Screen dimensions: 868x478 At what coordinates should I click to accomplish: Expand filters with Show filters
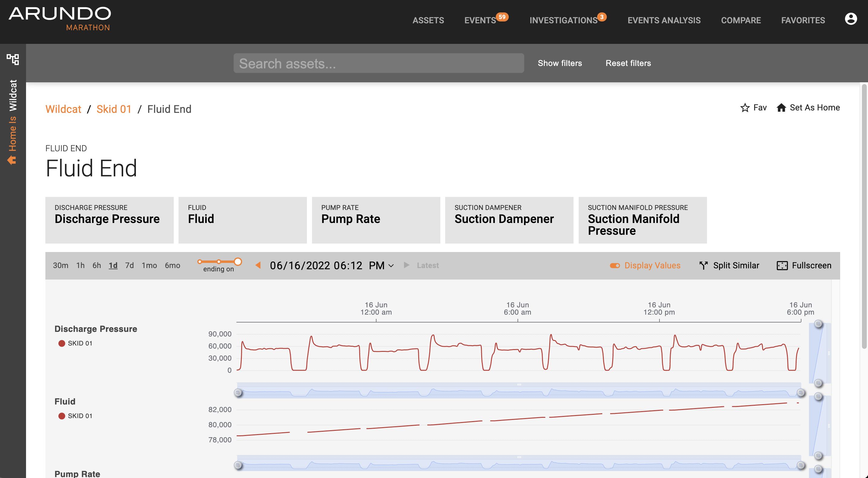[x=559, y=63]
